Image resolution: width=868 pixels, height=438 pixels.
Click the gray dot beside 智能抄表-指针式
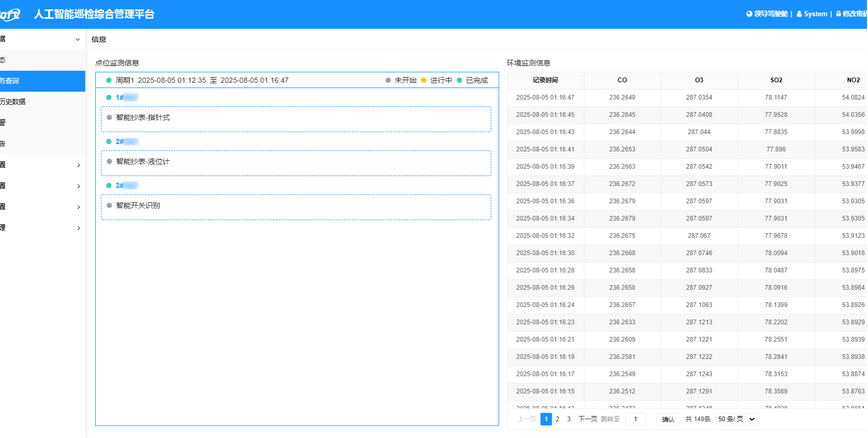[x=109, y=117]
